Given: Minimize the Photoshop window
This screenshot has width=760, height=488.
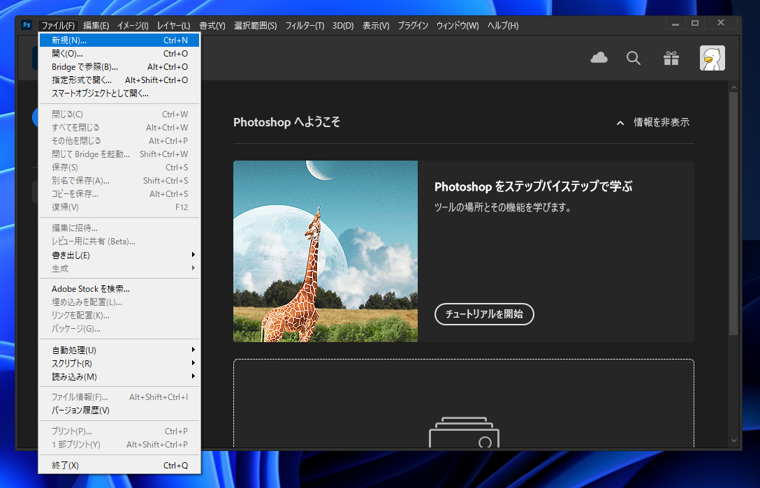Looking at the screenshot, I should pyautogui.click(x=675, y=23).
